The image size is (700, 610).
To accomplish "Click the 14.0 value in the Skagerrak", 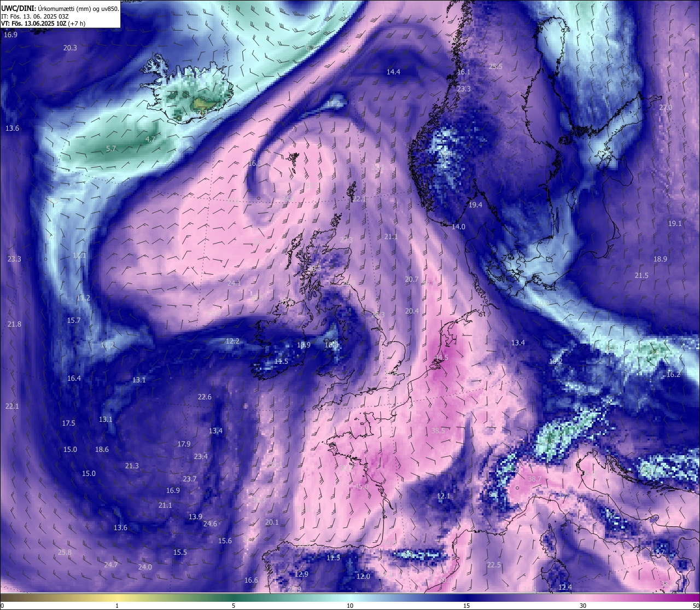I will [x=458, y=226].
